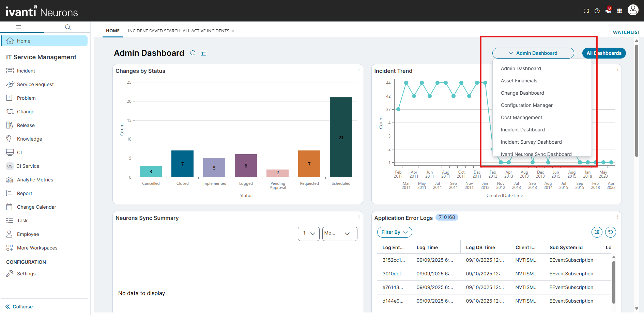Click the search icon in the sidebar
Screen dimensions: 644x322
tap(68, 27)
